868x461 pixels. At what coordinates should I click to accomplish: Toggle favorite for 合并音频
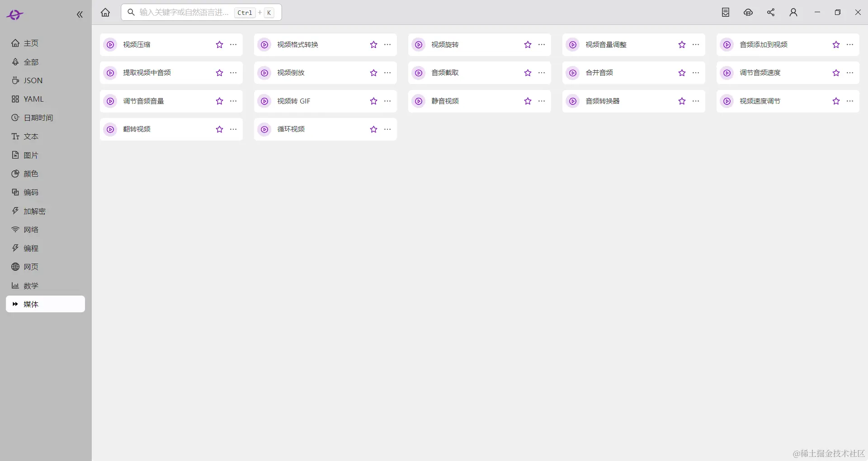pyautogui.click(x=682, y=73)
